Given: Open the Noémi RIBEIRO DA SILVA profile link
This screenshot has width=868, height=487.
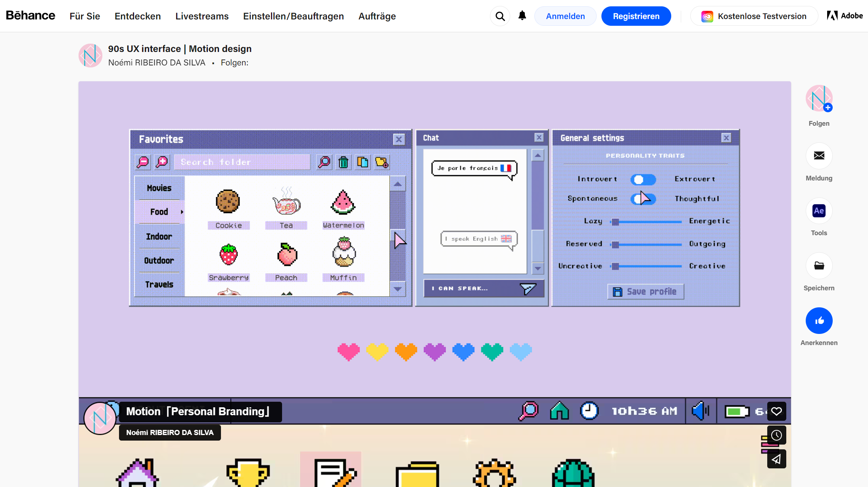Looking at the screenshot, I should coord(157,63).
